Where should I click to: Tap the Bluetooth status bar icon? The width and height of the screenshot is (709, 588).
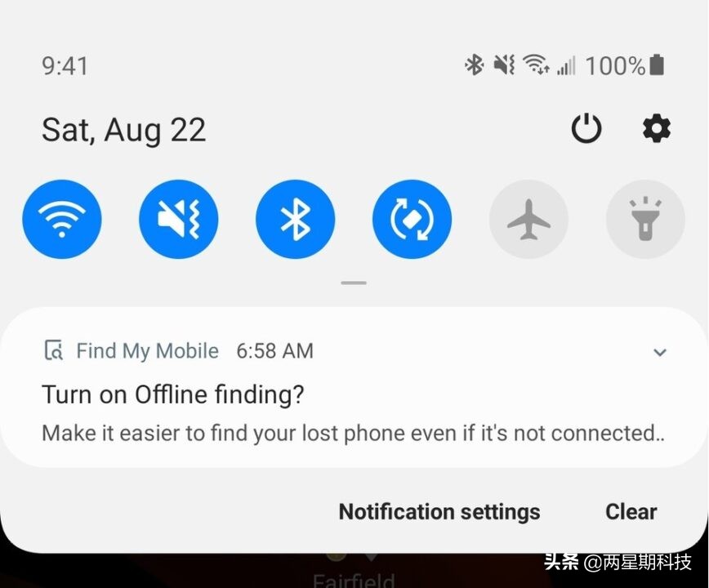pos(475,65)
